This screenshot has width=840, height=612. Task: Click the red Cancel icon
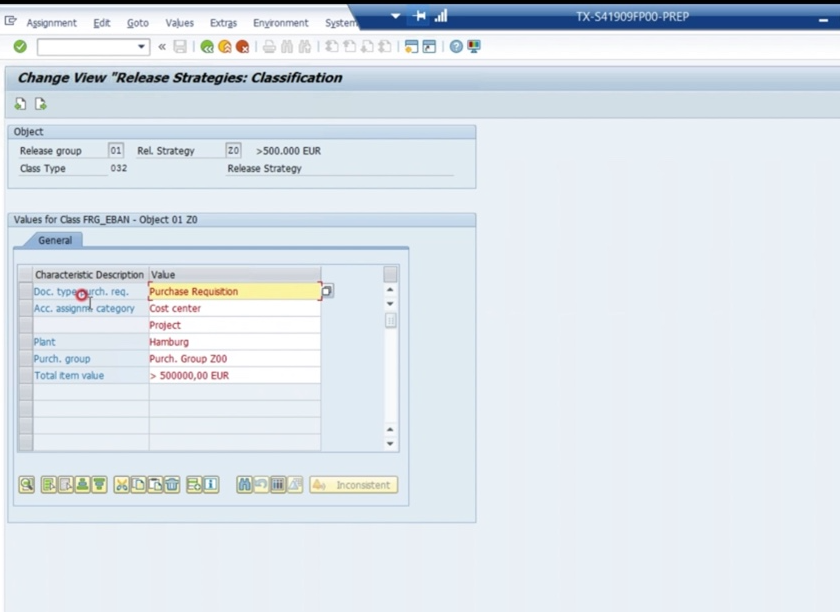tap(242, 47)
